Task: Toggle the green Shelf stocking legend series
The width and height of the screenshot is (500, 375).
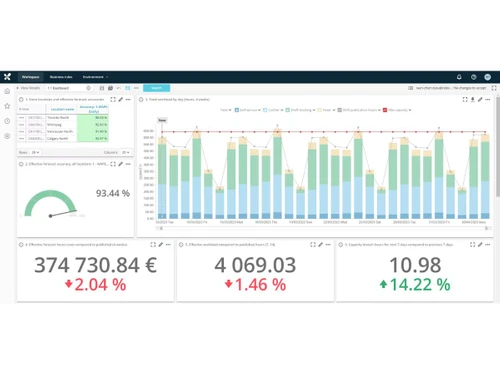Action: [x=287, y=110]
